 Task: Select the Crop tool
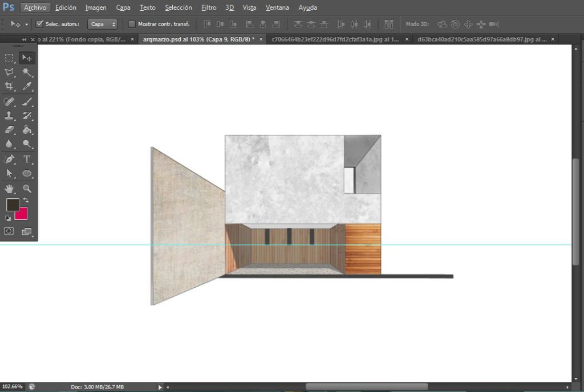click(x=9, y=86)
